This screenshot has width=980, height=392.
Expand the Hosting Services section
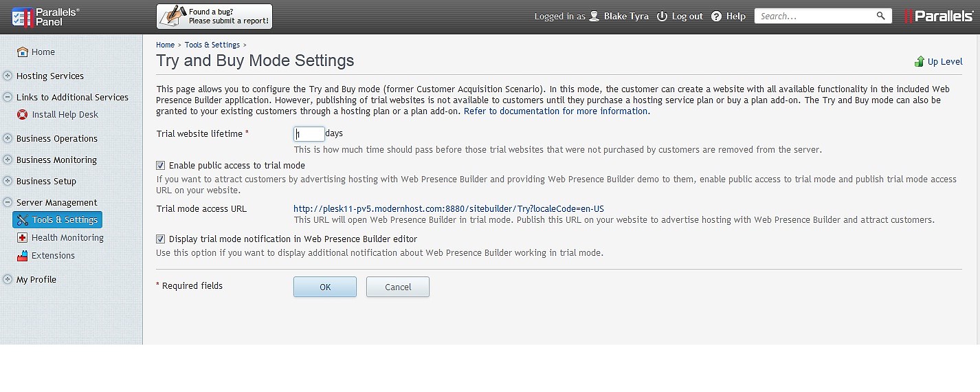click(x=8, y=76)
